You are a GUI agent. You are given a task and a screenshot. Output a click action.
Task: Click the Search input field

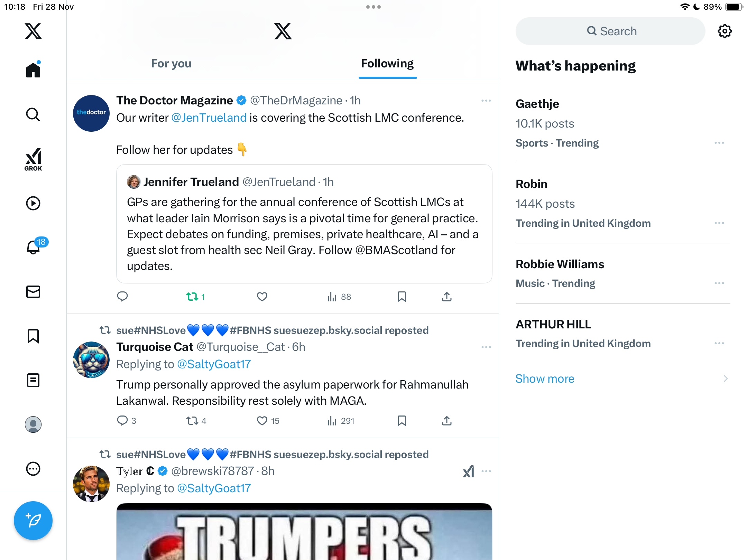click(610, 31)
